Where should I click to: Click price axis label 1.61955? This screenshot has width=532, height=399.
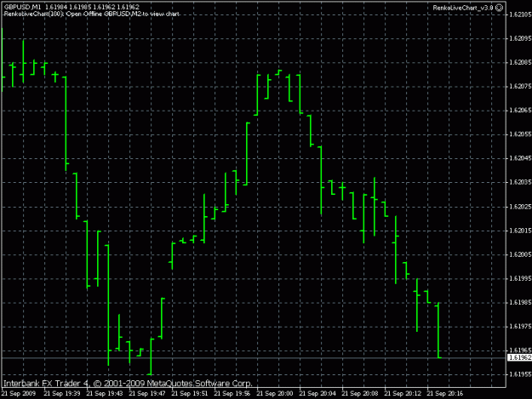coord(520,374)
